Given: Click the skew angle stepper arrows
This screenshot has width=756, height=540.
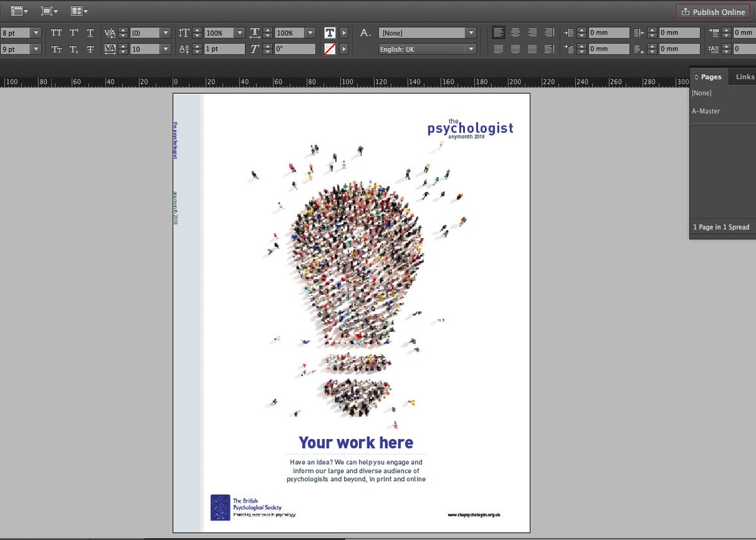Looking at the screenshot, I should pos(268,49).
